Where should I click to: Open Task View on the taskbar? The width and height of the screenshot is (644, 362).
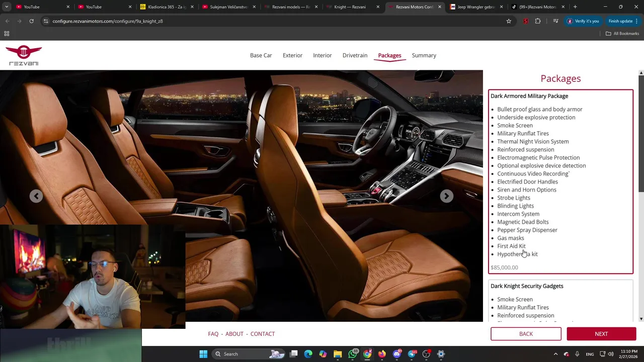294,354
